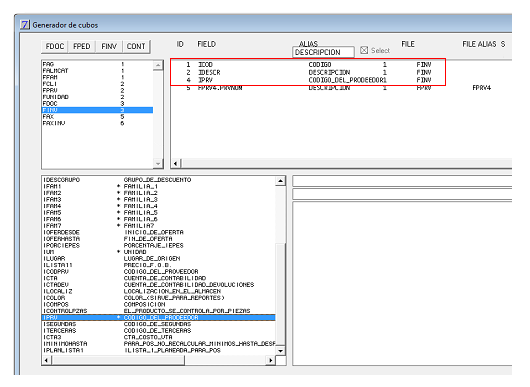This screenshot has width=530, height=387.
Task: Select FDOC row in the file list
Action: coord(97,103)
